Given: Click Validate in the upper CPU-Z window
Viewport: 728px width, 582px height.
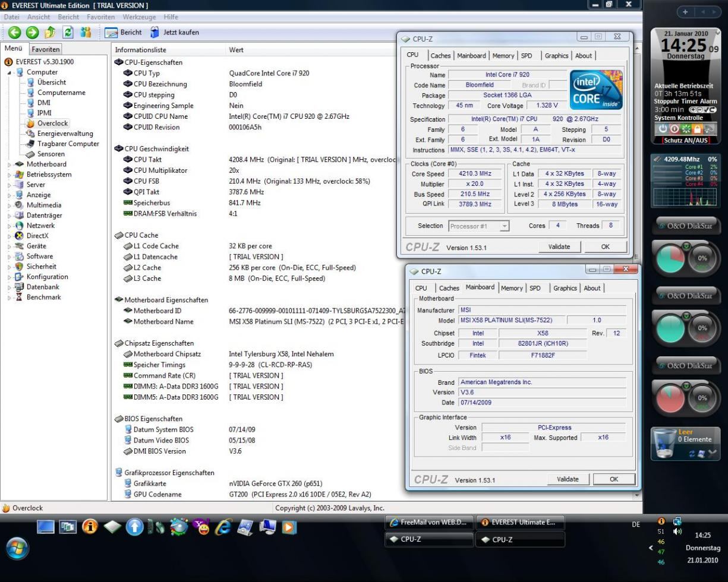Looking at the screenshot, I should [x=559, y=246].
